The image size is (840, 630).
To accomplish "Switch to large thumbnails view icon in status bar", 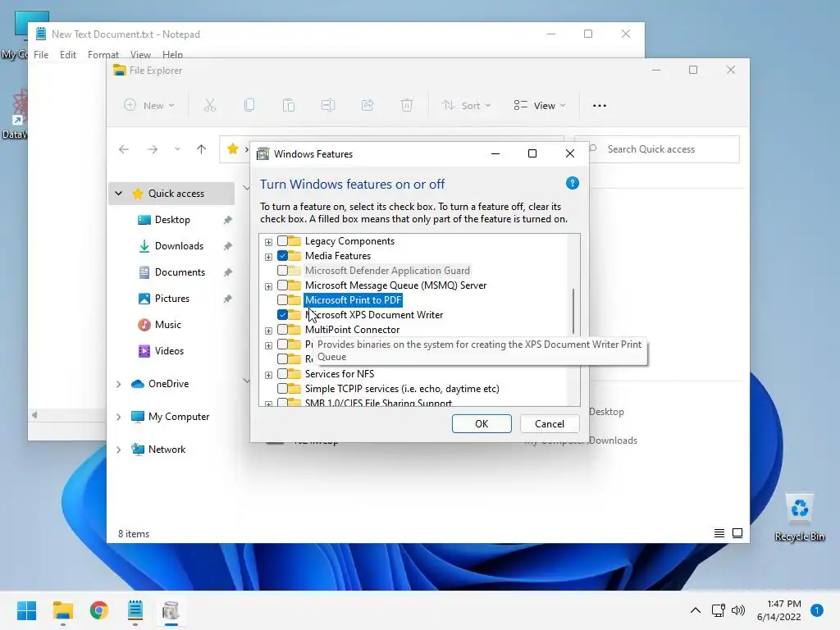I will click(737, 533).
